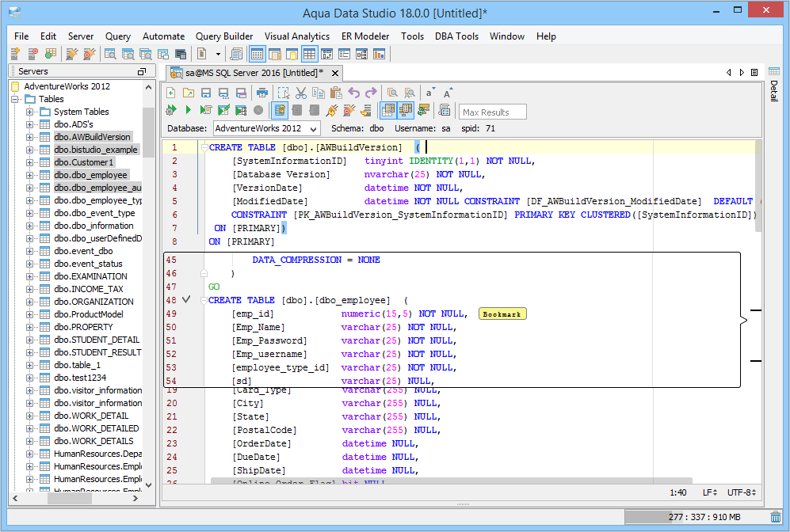Open a file with the Open icon
This screenshot has height=532, width=790.
[188, 93]
